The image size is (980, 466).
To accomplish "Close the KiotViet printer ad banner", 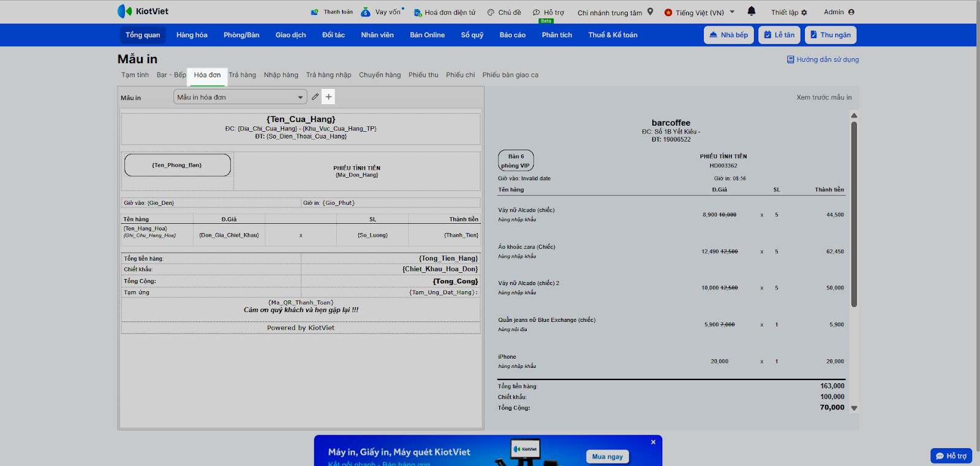I will tap(654, 442).
